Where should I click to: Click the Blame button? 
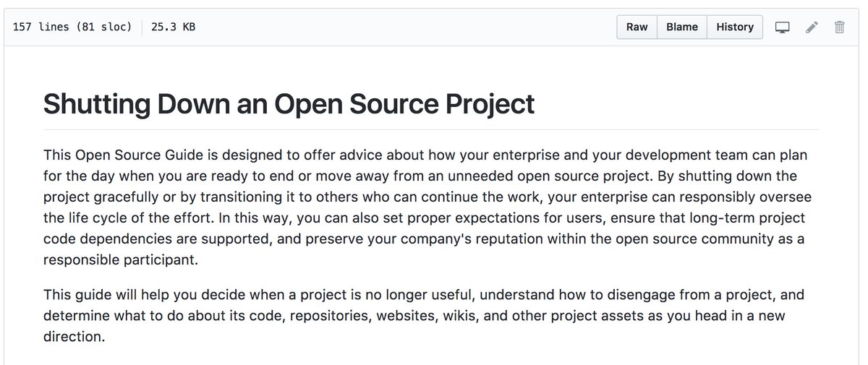[x=681, y=27]
